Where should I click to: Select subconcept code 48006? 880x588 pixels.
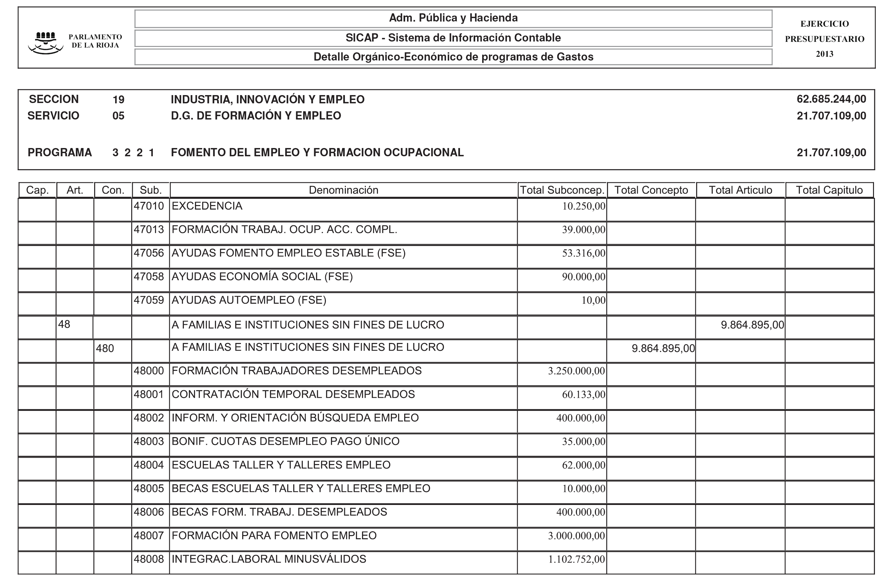coord(149,512)
